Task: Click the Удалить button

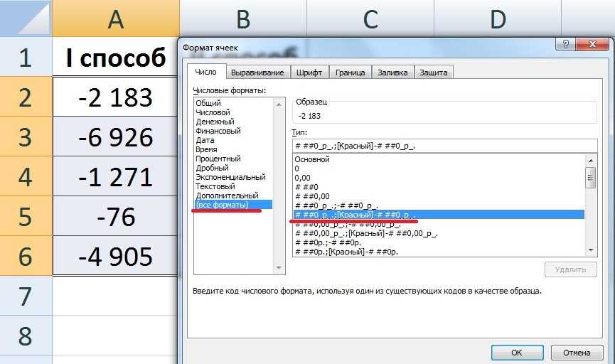Action: 571,269
